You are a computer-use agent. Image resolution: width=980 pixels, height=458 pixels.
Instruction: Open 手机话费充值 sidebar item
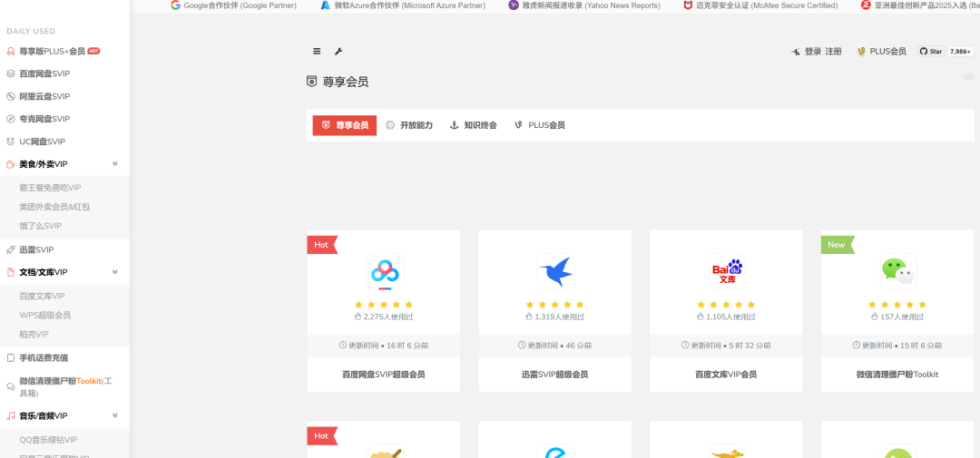[44, 358]
